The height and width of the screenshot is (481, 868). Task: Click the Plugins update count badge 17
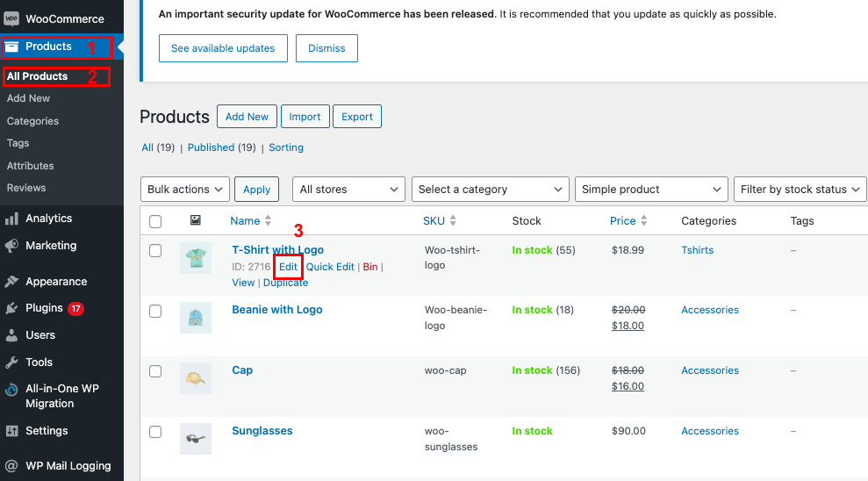pyautogui.click(x=75, y=308)
